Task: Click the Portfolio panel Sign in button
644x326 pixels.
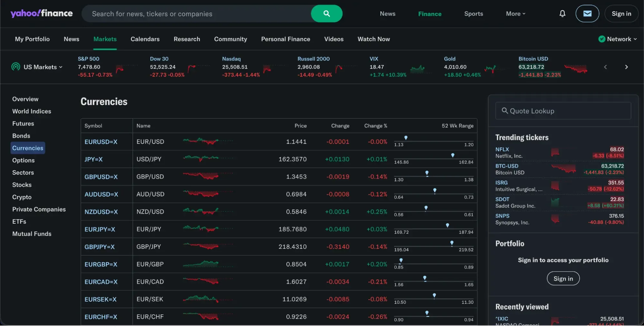Action: pos(563,278)
